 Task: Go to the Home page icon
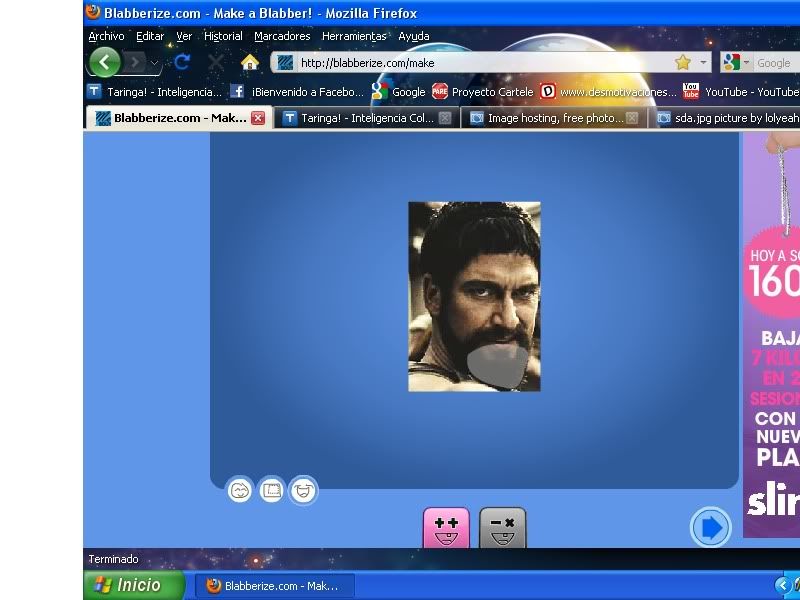click(x=249, y=62)
